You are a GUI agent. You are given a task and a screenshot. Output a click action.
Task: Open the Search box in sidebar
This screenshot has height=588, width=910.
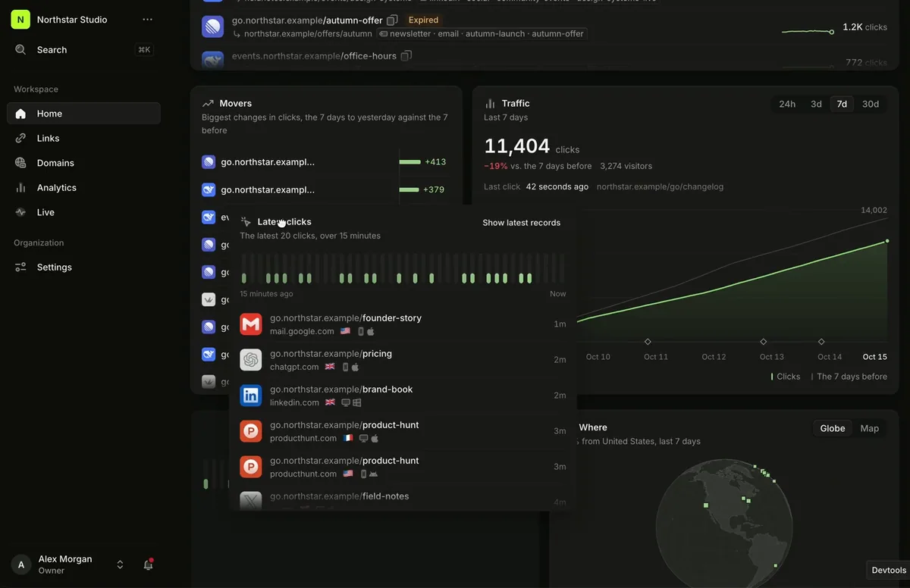pyautogui.click(x=83, y=49)
